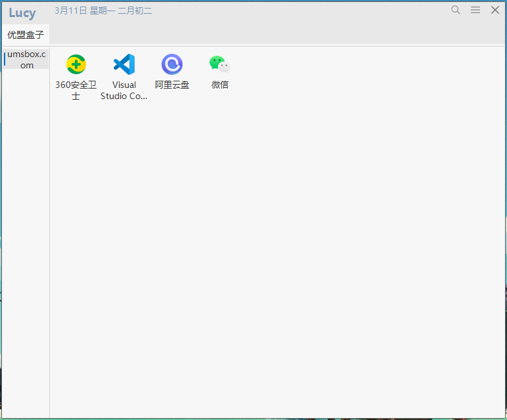Open the 阿里云盘 shortcut icon
Viewport: 507px width, 420px height.
pos(172,64)
